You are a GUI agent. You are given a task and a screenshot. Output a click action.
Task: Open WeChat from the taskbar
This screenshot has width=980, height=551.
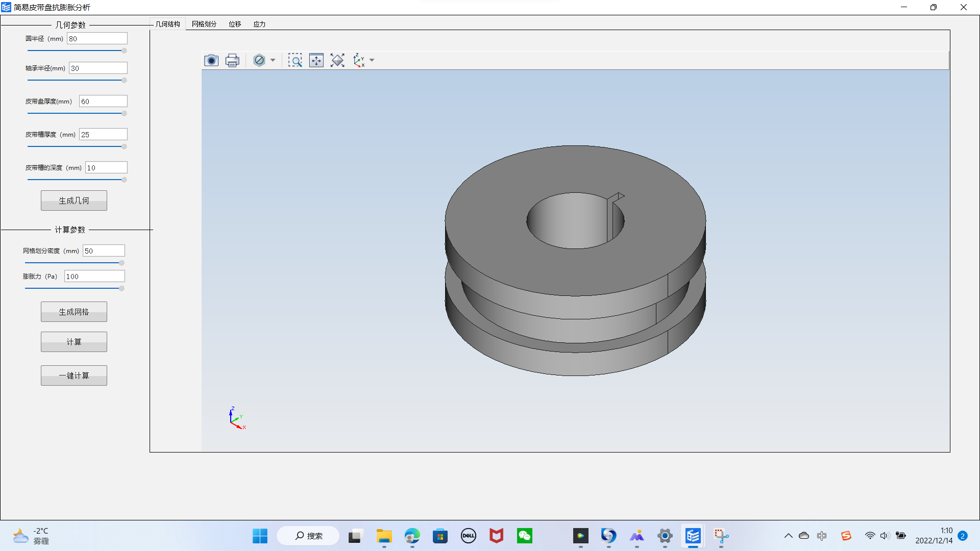click(525, 536)
